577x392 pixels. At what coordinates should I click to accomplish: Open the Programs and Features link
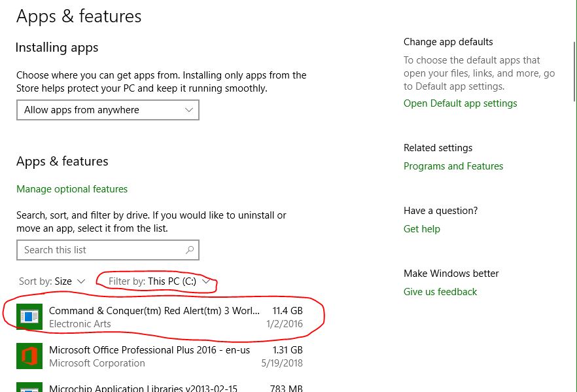tap(453, 166)
